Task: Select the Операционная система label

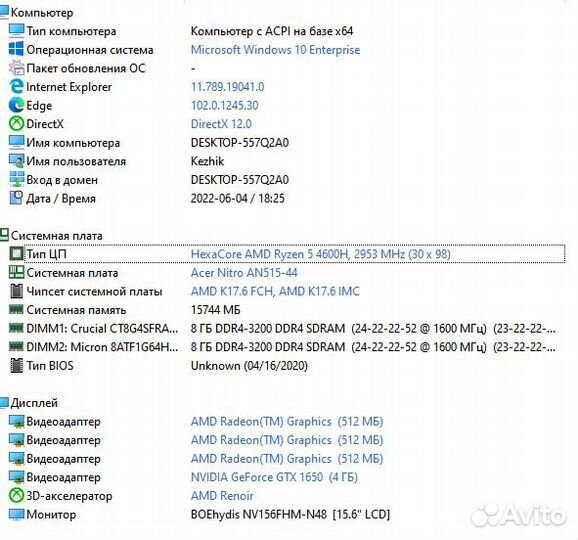Action: (90, 50)
